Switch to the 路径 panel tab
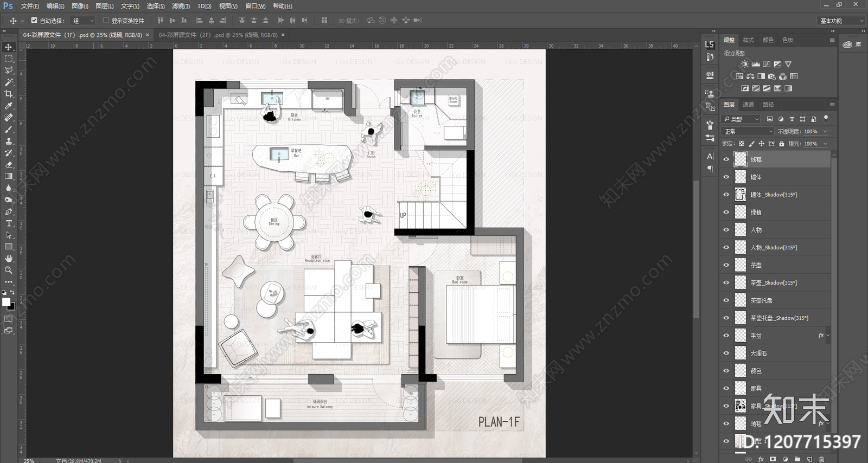Viewport: 868px width, 463px height. pyautogui.click(x=768, y=105)
